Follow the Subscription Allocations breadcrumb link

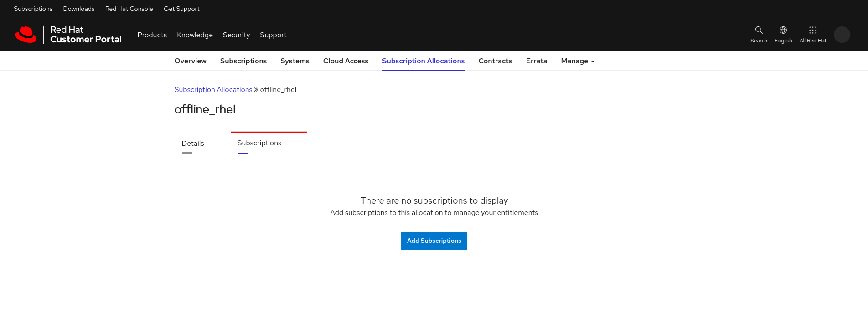coord(213,90)
